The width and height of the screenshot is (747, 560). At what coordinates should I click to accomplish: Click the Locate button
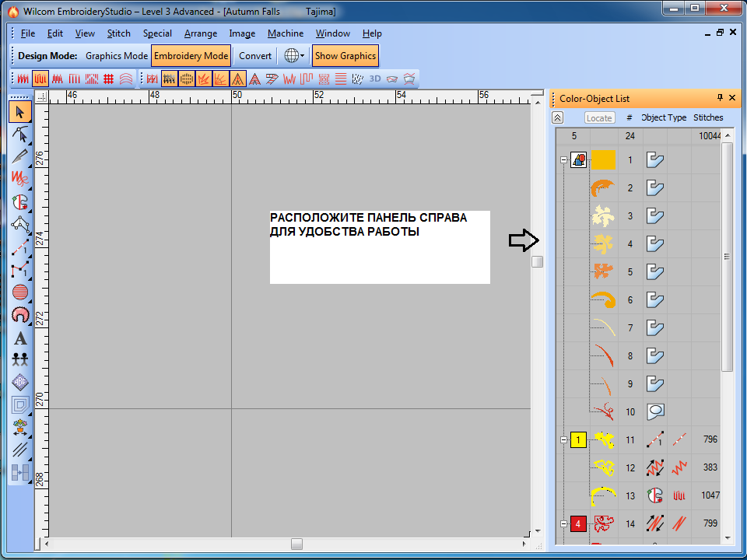pos(599,117)
